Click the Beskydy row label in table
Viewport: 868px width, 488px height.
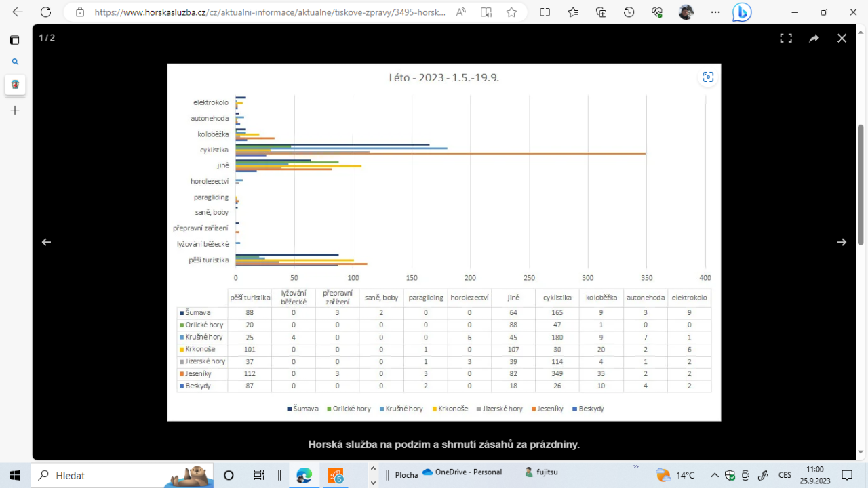click(198, 386)
